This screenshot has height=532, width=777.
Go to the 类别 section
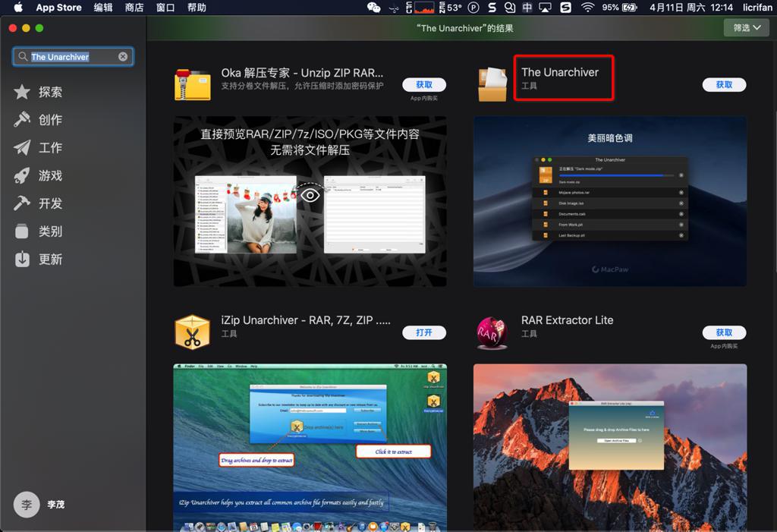pos(51,231)
